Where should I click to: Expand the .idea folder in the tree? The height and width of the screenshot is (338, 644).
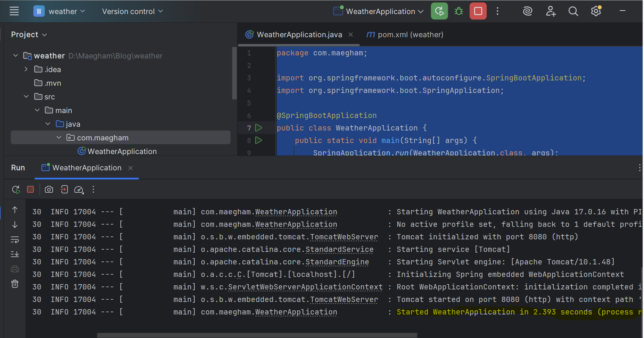coord(26,69)
